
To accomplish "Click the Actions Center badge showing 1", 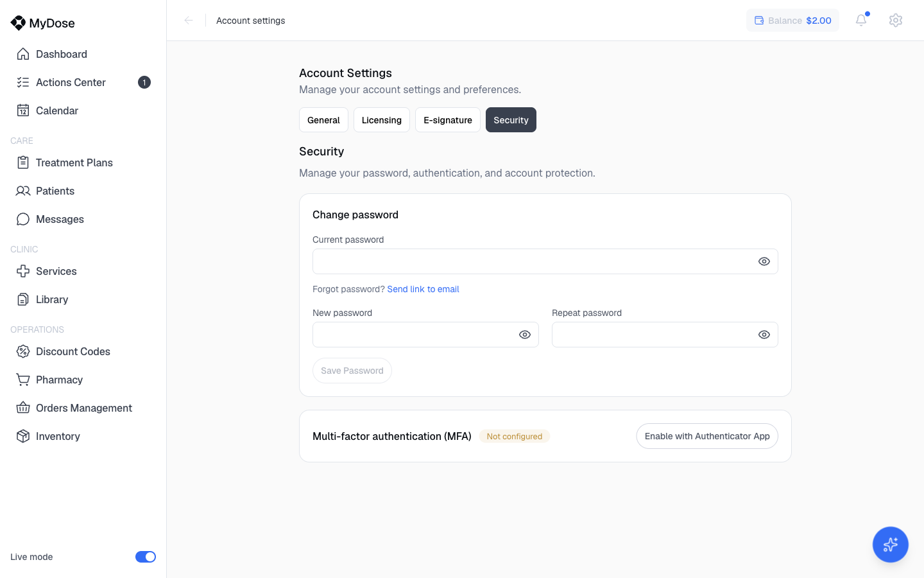I will point(144,82).
